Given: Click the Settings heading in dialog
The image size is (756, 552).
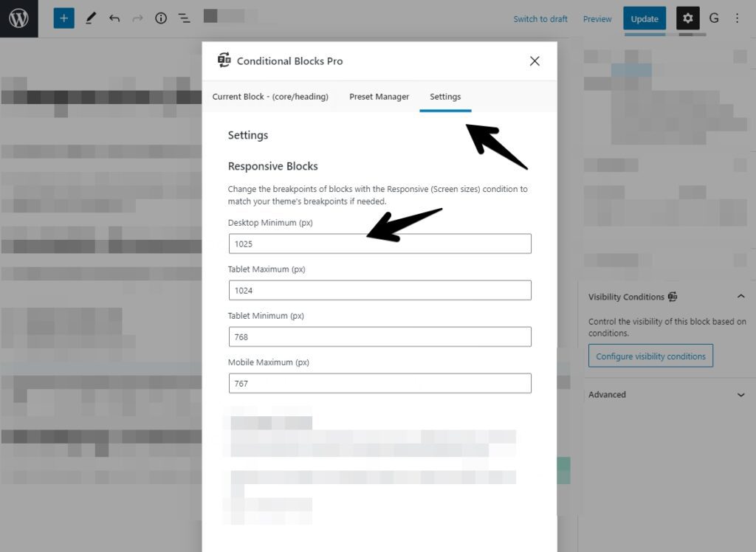Looking at the screenshot, I should coord(248,136).
